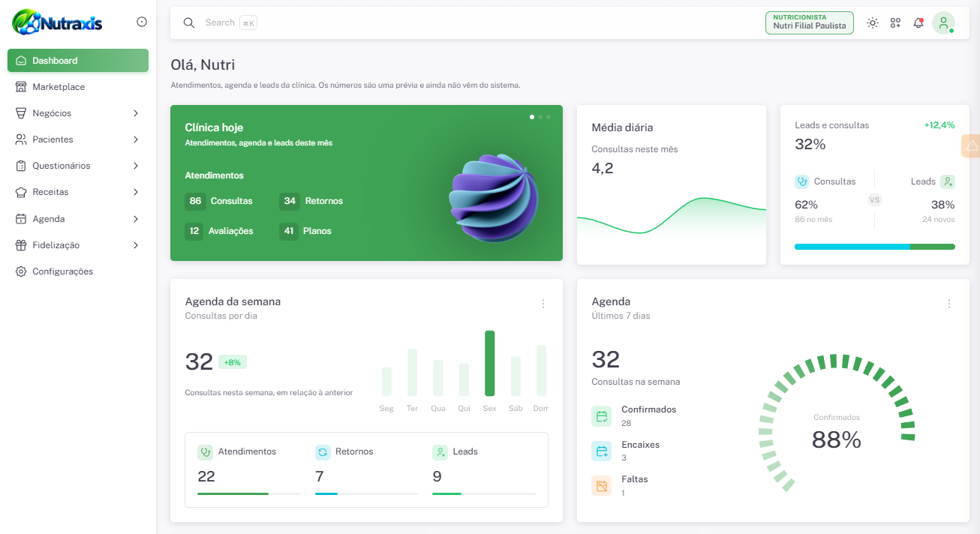Click the search magnifier icon
This screenshot has width=980, height=534.
point(189,22)
